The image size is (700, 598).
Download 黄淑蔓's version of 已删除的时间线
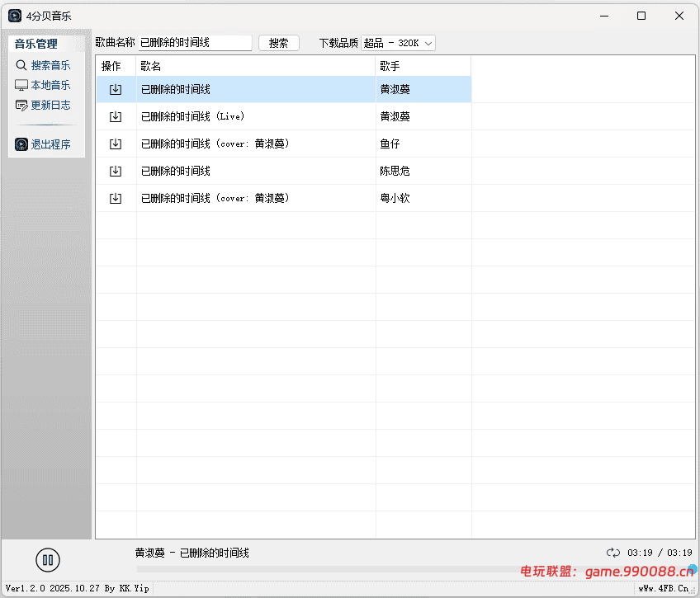116,88
